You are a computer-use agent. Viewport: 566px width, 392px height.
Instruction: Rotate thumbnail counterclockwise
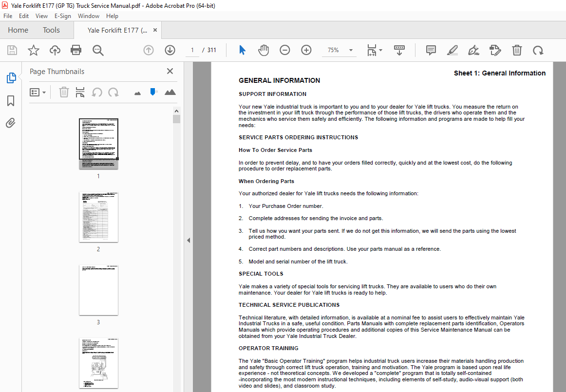tap(97, 93)
